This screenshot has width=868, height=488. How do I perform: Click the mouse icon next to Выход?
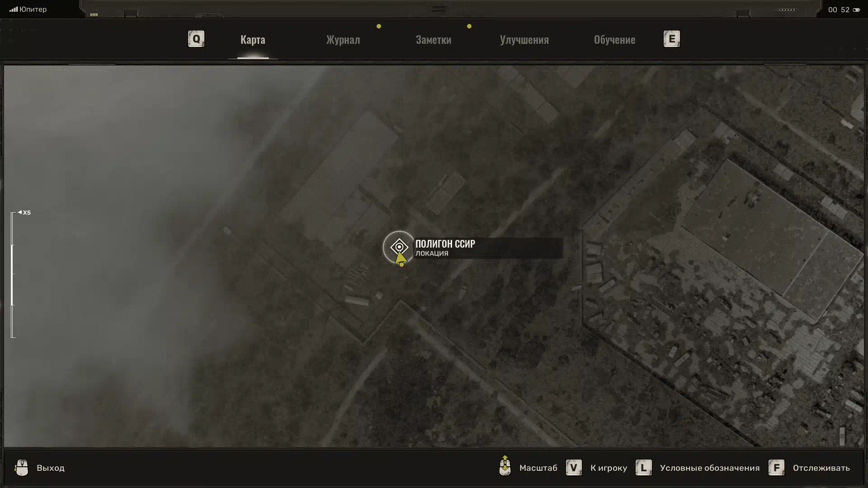pos(21,468)
